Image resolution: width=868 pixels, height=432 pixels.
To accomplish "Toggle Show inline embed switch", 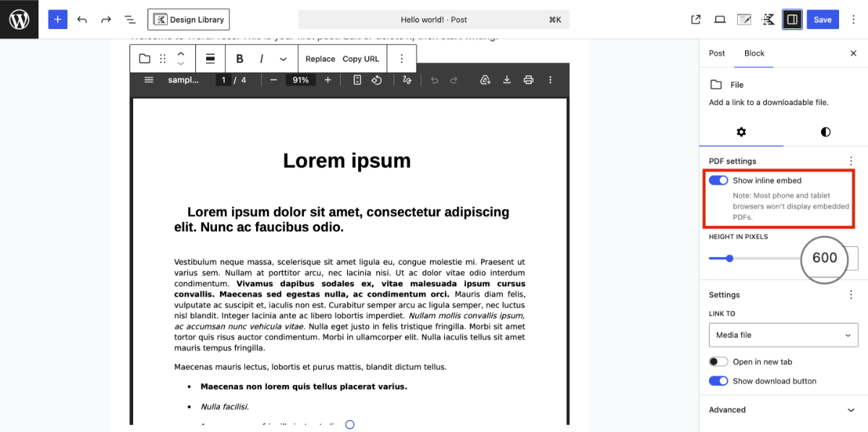I will point(718,180).
